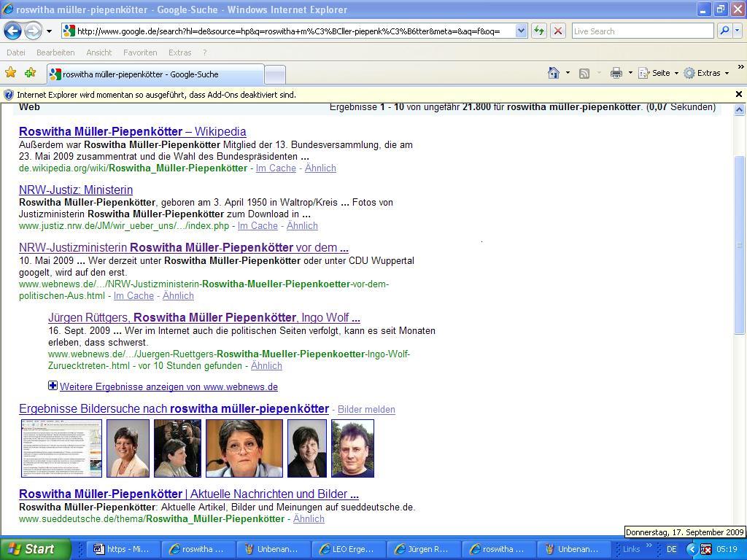The image size is (747, 560).
Task: Open the Bearbeiten menu
Action: [55, 52]
